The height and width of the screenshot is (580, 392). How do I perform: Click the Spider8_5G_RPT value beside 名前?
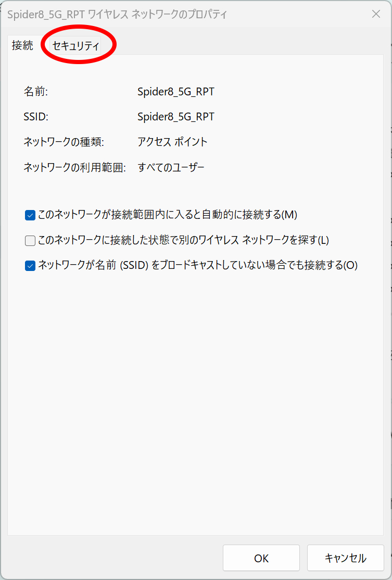(175, 92)
